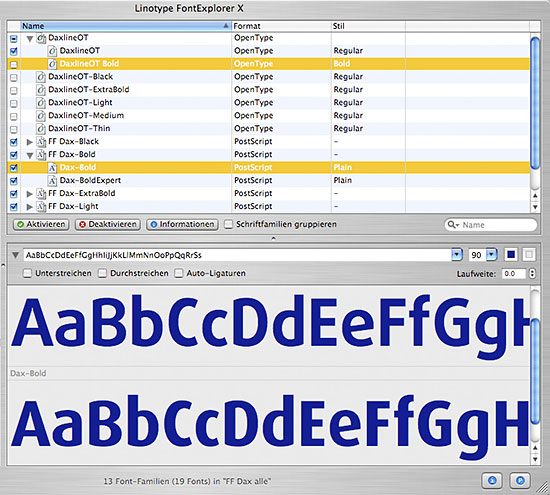Image resolution: width=550 pixels, height=495 pixels.
Task: Click the FF Dax-Black PostScript icon
Action: pyautogui.click(x=41, y=142)
